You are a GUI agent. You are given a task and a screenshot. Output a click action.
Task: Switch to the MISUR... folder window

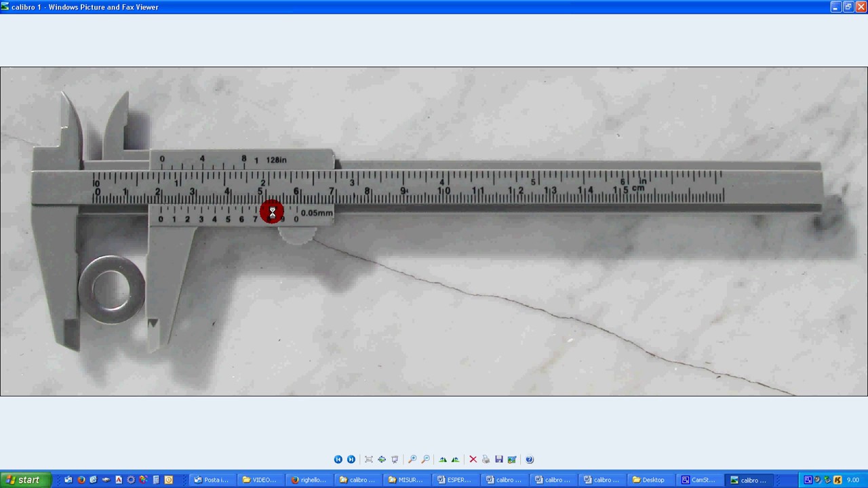pyautogui.click(x=407, y=480)
